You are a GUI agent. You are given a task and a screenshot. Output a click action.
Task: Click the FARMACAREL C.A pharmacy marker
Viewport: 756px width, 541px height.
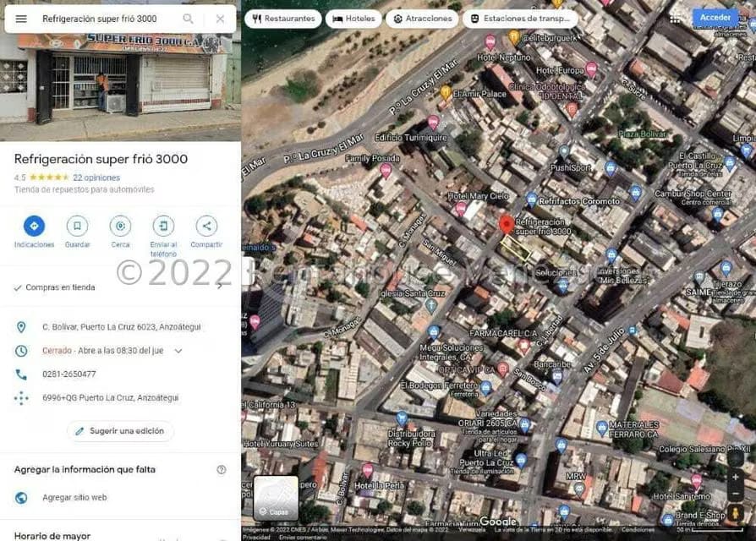(524, 346)
